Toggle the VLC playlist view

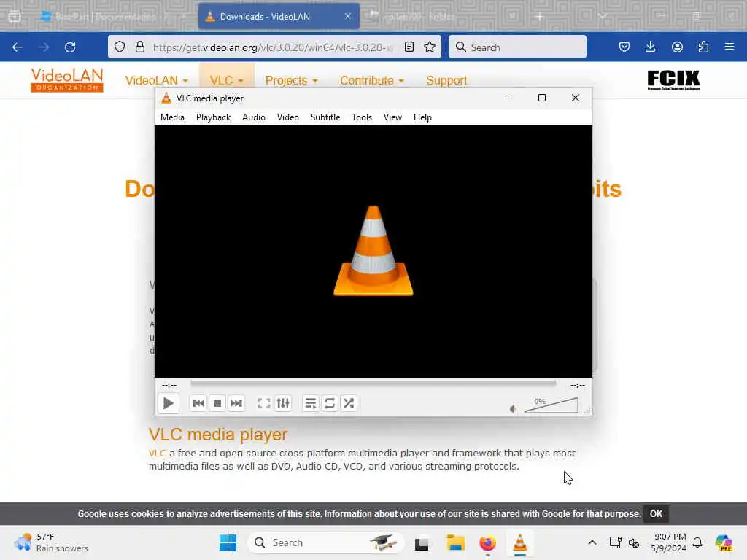point(311,403)
